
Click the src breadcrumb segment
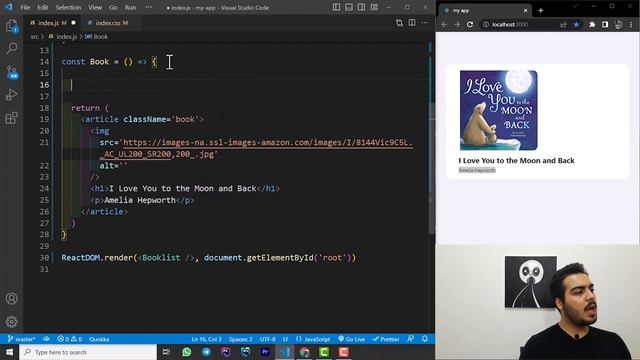34,37
